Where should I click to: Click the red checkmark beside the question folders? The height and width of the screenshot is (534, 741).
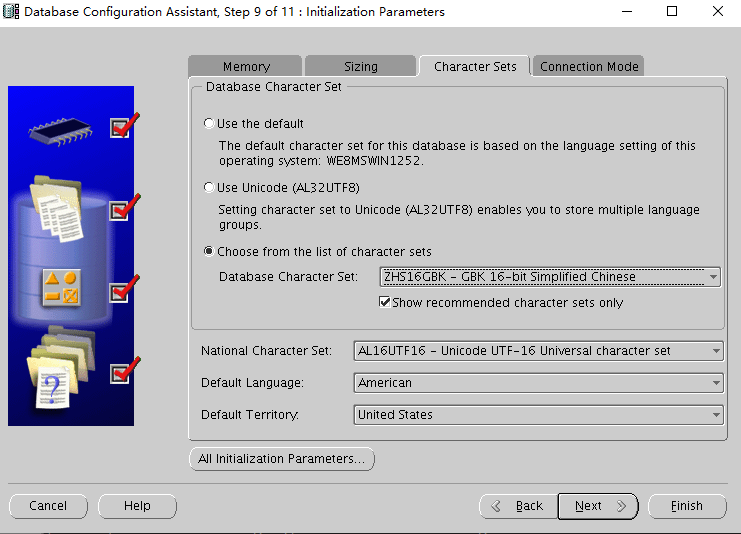tap(124, 370)
